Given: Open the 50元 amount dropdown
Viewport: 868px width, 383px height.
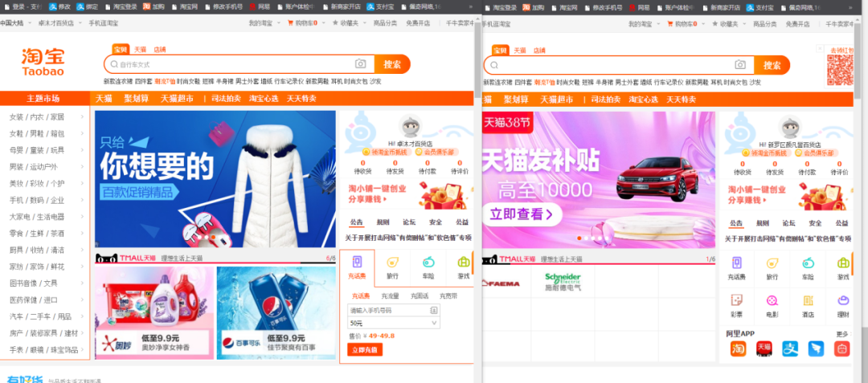Looking at the screenshot, I should [394, 323].
